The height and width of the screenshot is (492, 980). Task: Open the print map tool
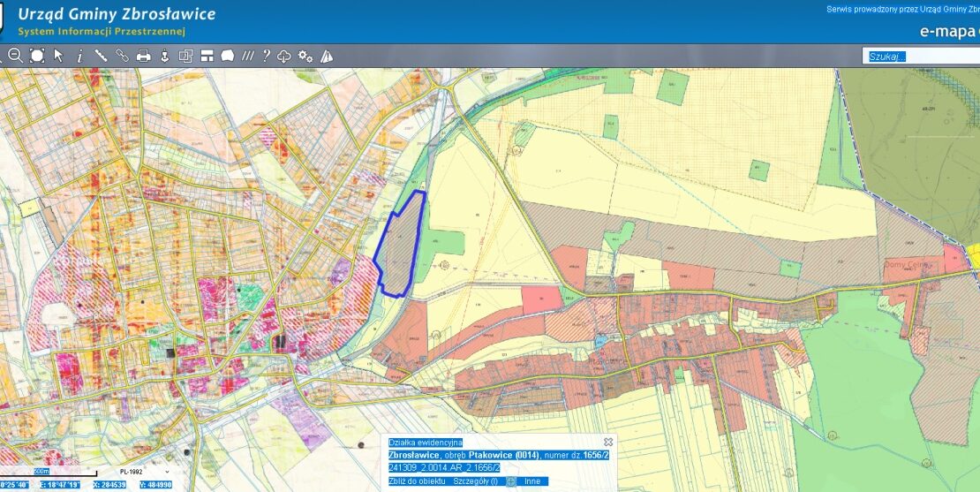(x=143, y=56)
